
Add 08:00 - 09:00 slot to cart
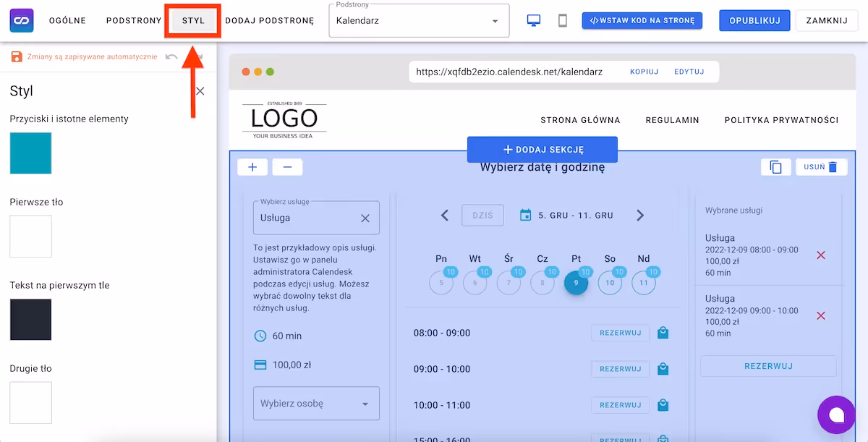(663, 333)
